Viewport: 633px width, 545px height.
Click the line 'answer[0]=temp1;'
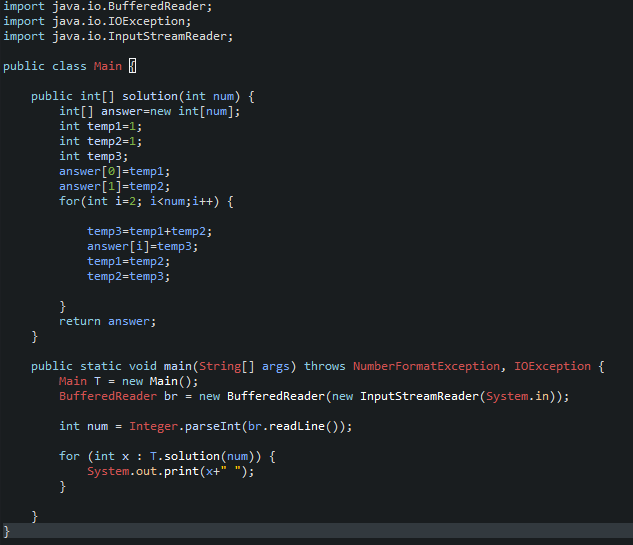(115, 172)
